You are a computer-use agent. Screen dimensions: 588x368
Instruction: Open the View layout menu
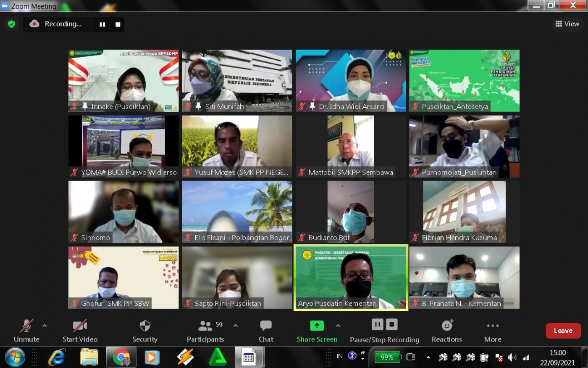pyautogui.click(x=567, y=24)
